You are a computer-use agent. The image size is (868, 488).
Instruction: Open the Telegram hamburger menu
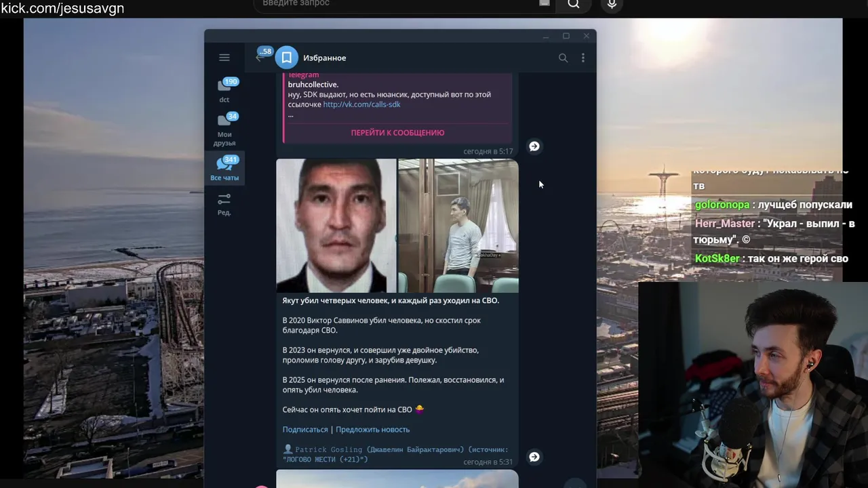224,58
